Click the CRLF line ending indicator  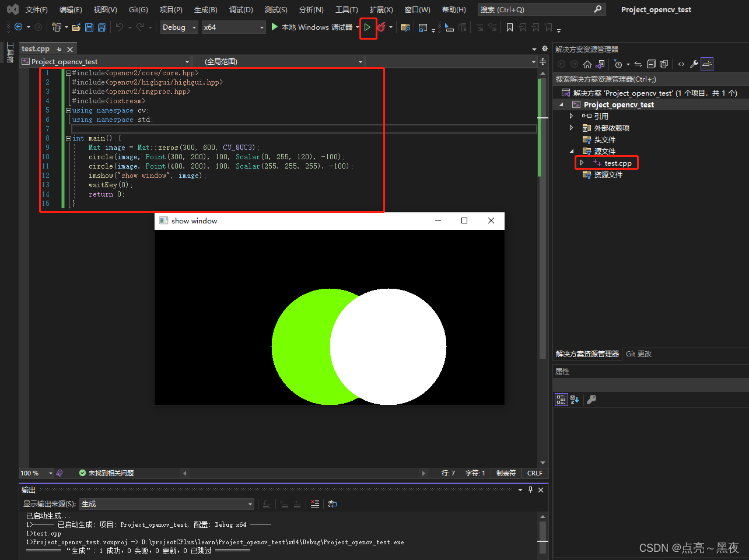pyautogui.click(x=534, y=473)
